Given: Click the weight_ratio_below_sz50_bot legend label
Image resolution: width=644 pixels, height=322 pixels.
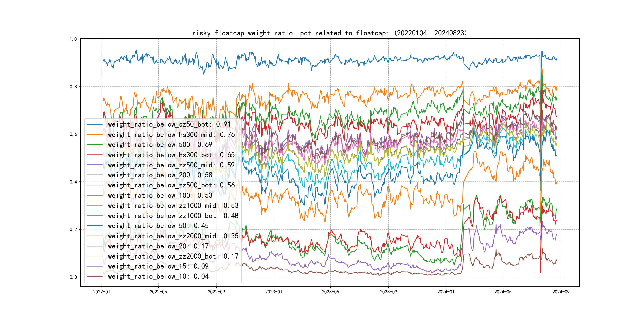Looking at the screenshot, I should click(x=169, y=124).
